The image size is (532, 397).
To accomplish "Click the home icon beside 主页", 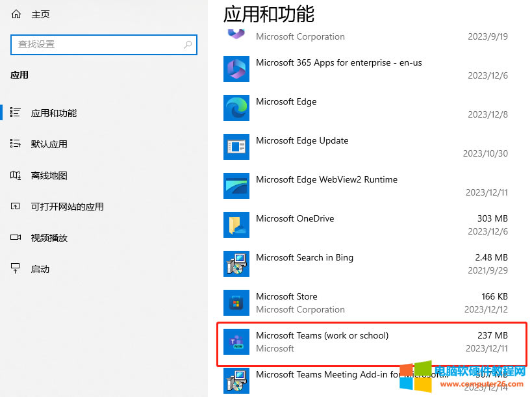I will click(16, 14).
